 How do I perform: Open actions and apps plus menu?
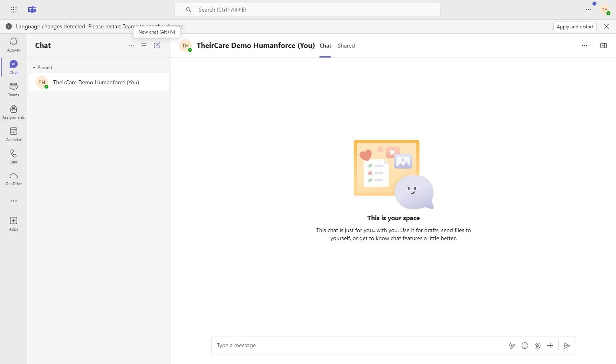pos(550,346)
